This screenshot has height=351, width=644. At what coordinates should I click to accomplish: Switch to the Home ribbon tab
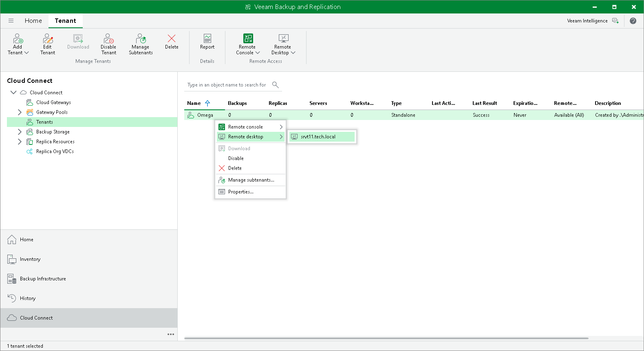click(x=33, y=21)
